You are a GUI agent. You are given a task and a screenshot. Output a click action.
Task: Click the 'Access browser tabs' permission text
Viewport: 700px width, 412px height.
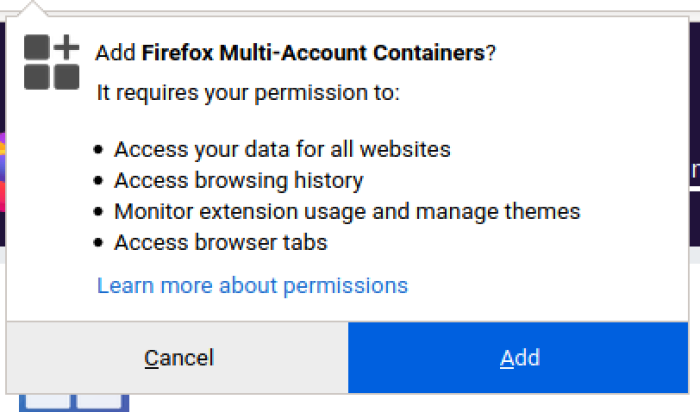(220, 243)
